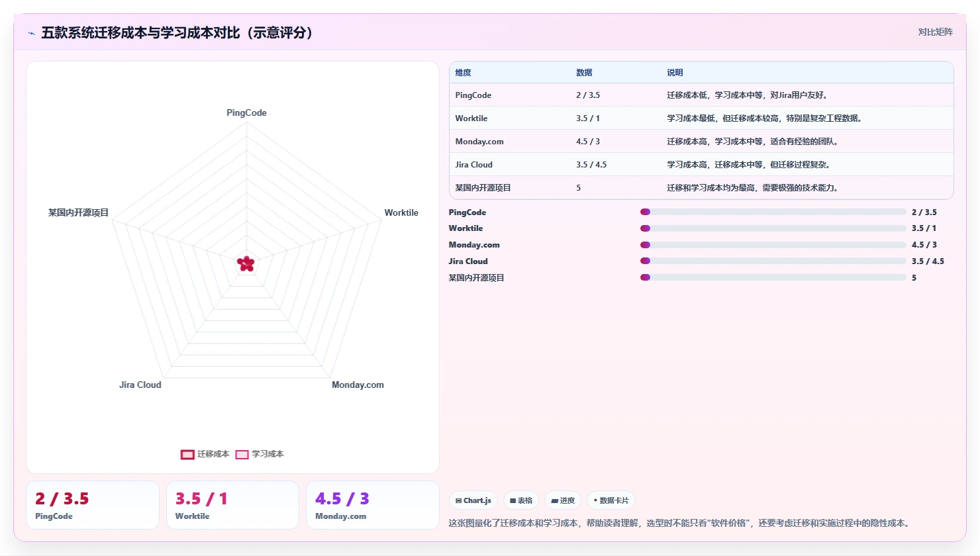Click the Monday.com progress bar
This screenshot has height=556, width=980.
(773, 245)
